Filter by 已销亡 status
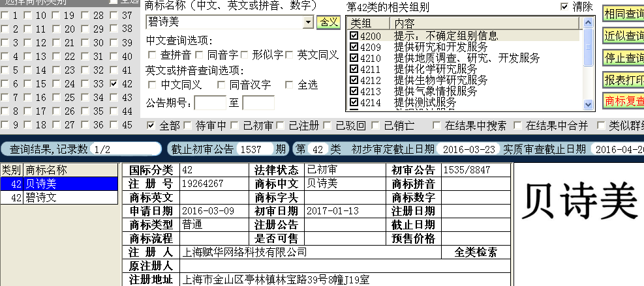This screenshot has width=644, height=286. (375, 125)
